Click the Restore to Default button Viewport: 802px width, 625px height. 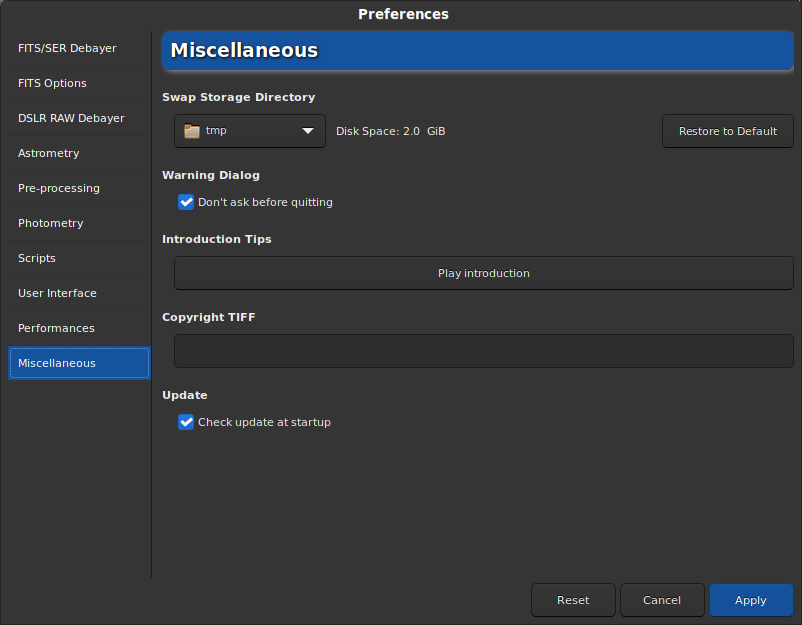coord(727,131)
